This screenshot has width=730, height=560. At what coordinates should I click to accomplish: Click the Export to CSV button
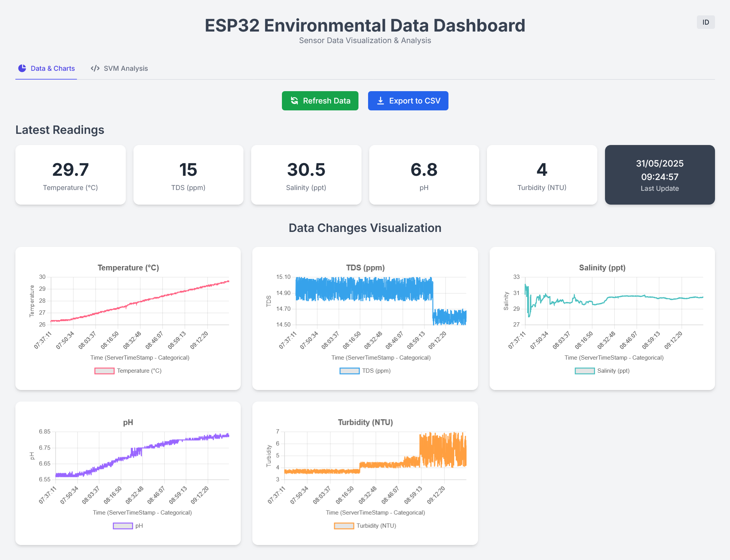tap(408, 100)
